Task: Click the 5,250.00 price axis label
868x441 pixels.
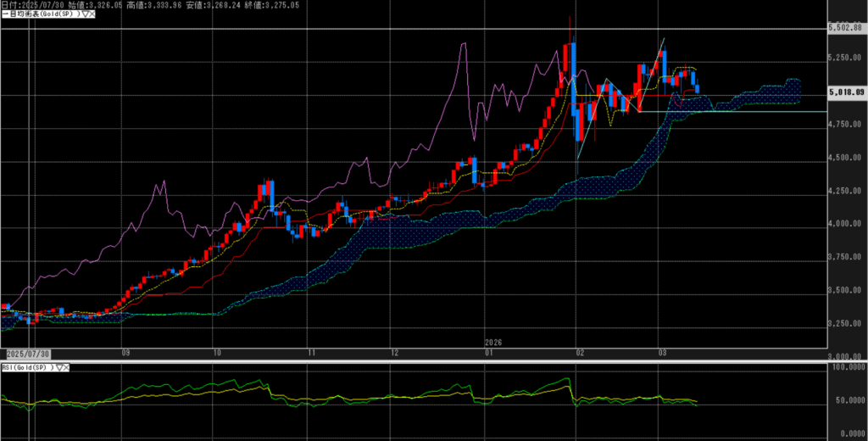Action: point(846,59)
